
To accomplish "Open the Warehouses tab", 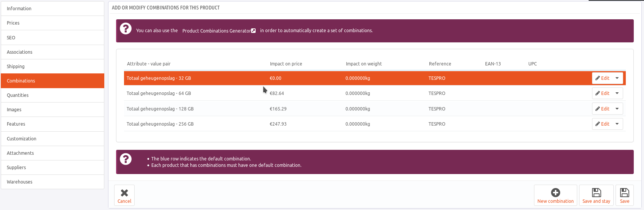I will coord(52,182).
